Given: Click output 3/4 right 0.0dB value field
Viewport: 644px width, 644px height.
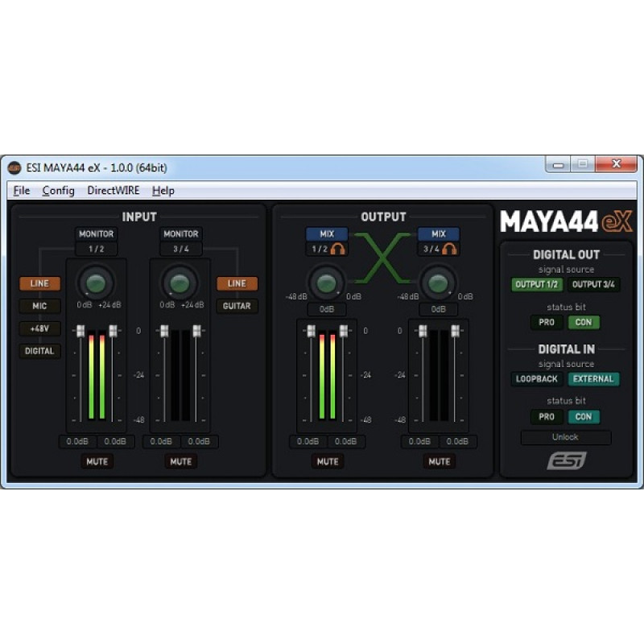Looking at the screenshot, I should pos(457,441).
